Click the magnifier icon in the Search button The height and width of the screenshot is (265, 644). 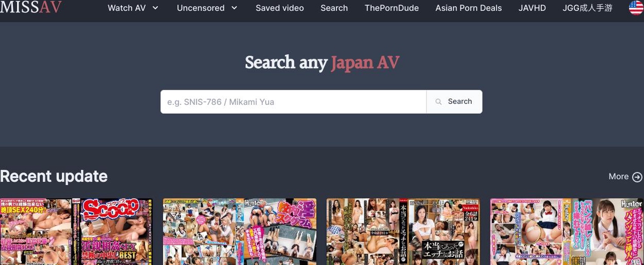click(438, 102)
